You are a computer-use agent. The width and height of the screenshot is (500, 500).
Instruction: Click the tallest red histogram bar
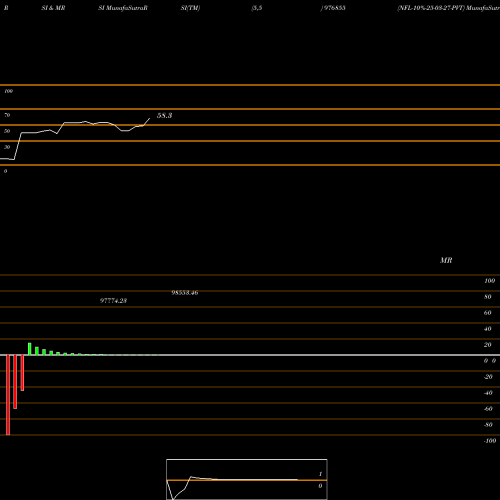click(x=8, y=395)
